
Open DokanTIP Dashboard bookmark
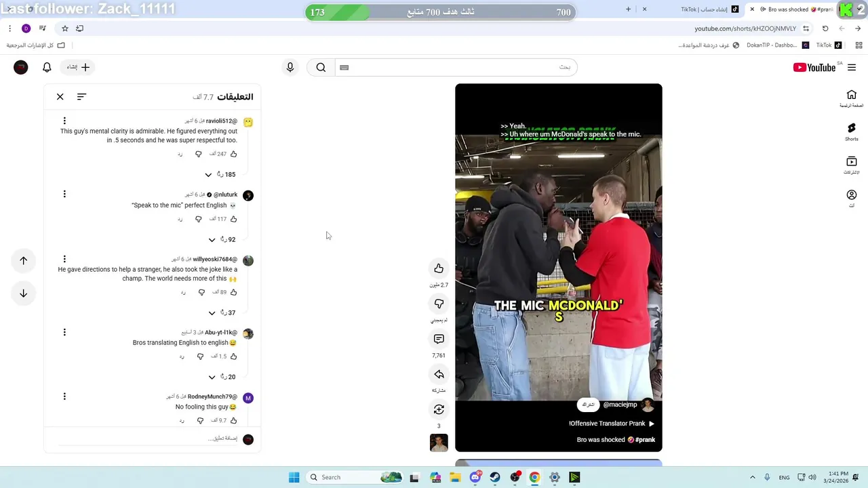point(778,45)
